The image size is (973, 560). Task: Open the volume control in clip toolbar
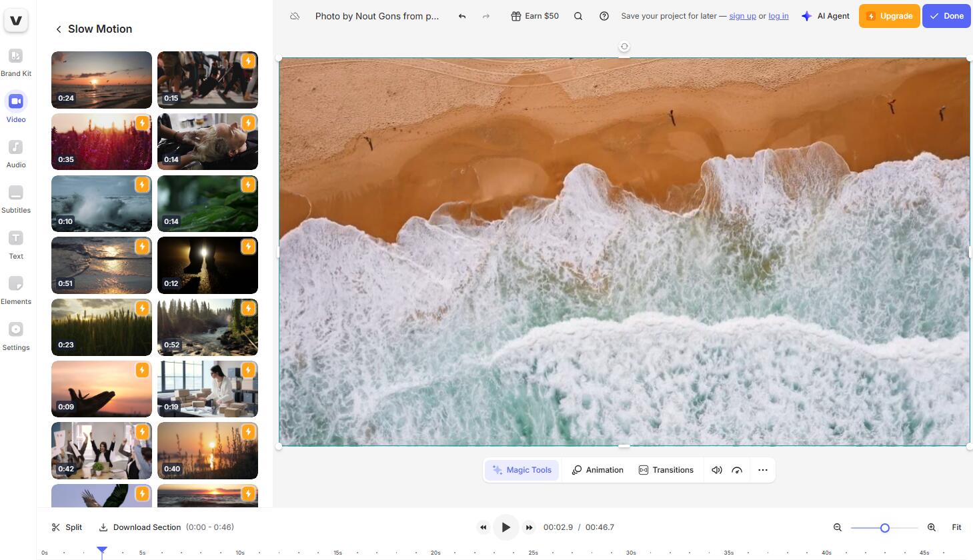tap(717, 470)
